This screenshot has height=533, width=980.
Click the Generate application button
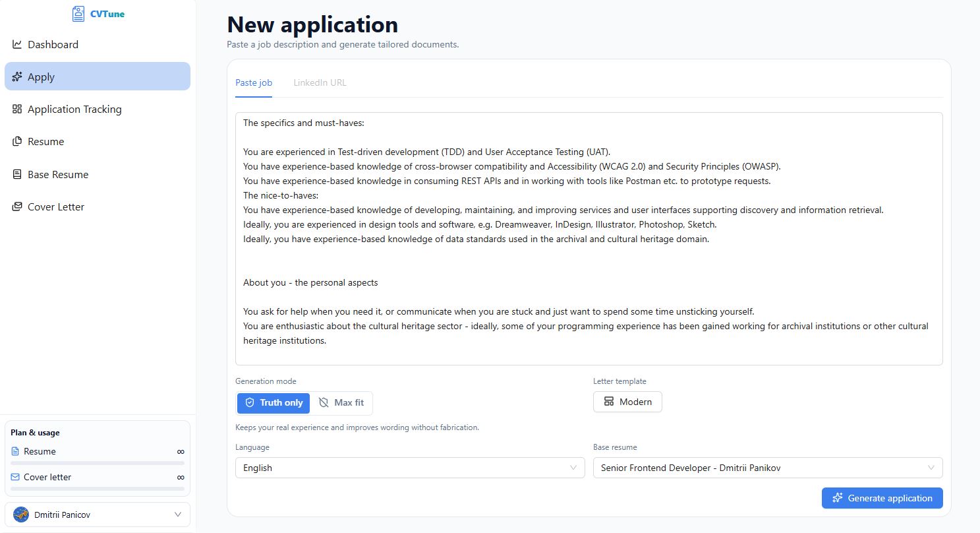coord(882,498)
